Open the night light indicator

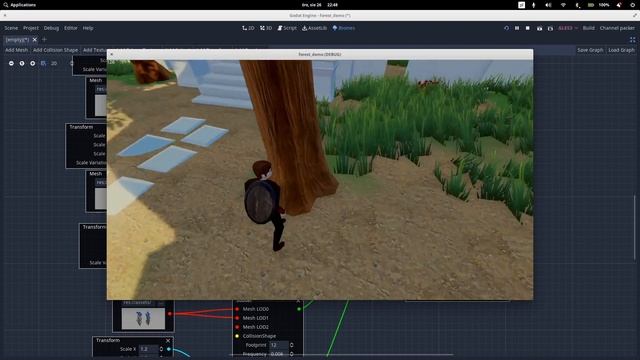point(577,5)
